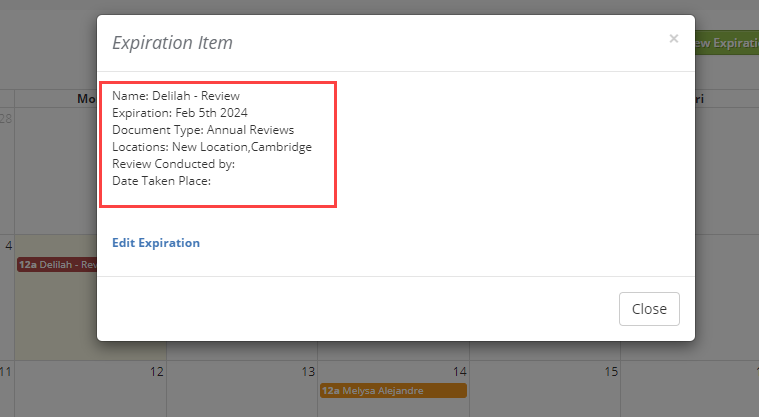
Task: Click the Review Conducted by: field label
Action: click(x=173, y=164)
